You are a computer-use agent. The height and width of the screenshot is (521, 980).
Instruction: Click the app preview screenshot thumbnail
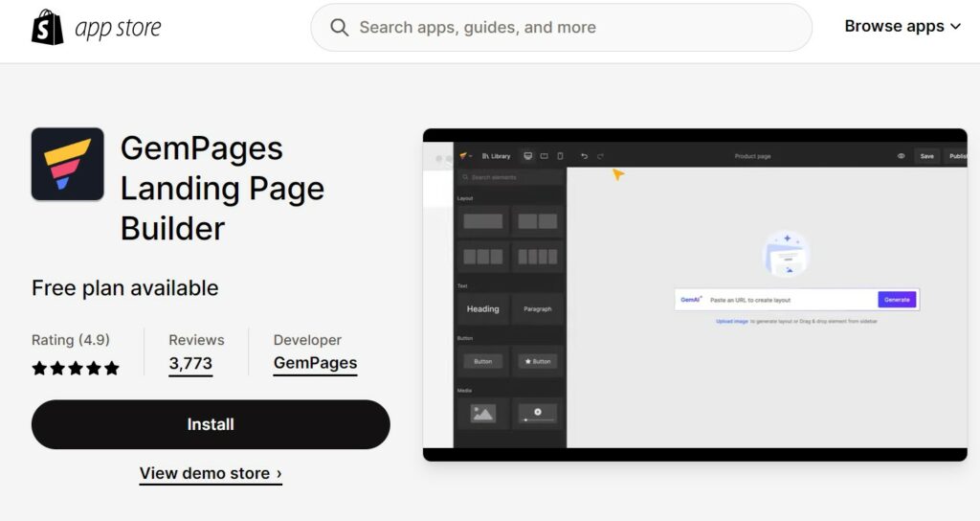click(x=695, y=295)
